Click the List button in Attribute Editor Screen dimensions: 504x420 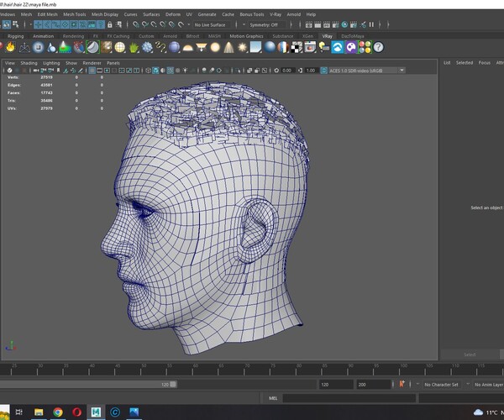pyautogui.click(x=447, y=63)
